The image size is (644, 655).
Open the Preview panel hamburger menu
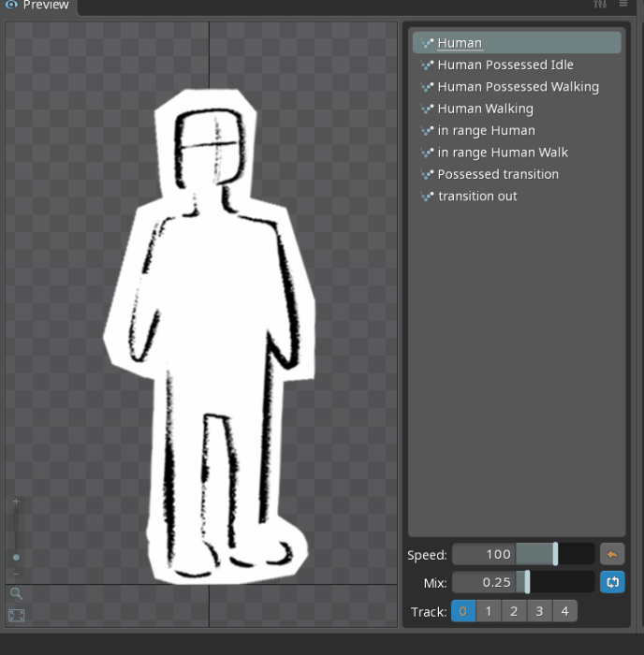pyautogui.click(x=623, y=4)
